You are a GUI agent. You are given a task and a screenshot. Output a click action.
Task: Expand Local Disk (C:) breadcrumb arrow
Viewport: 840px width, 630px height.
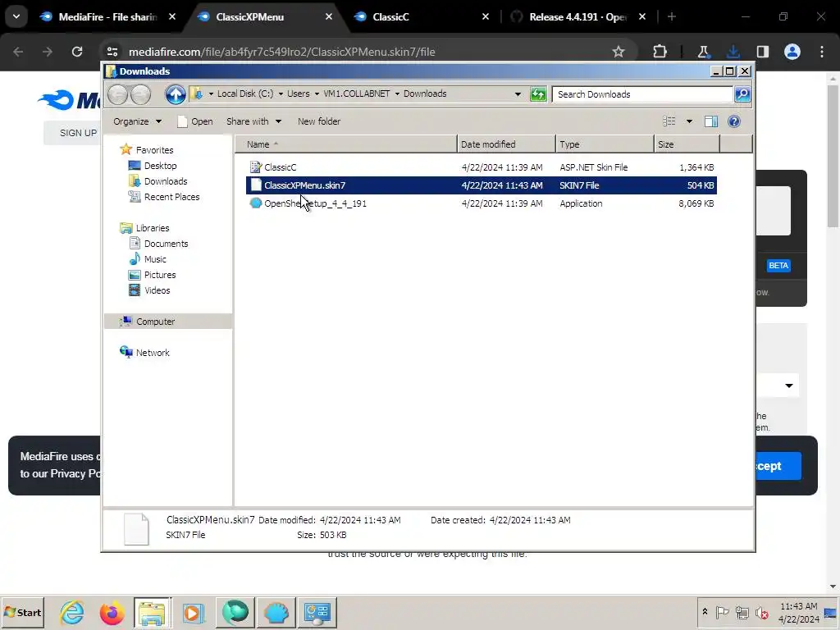tap(281, 94)
